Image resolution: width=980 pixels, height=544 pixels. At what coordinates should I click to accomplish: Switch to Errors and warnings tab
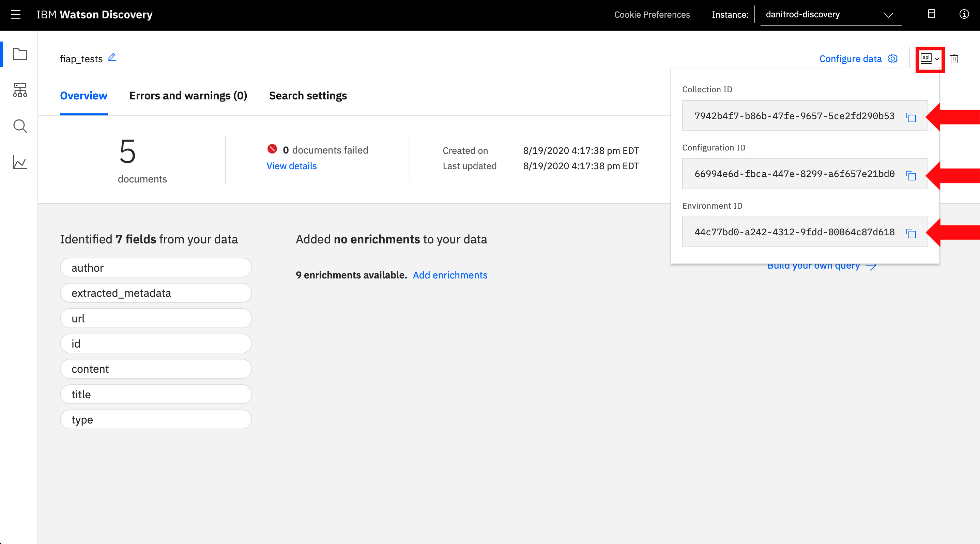[188, 96]
